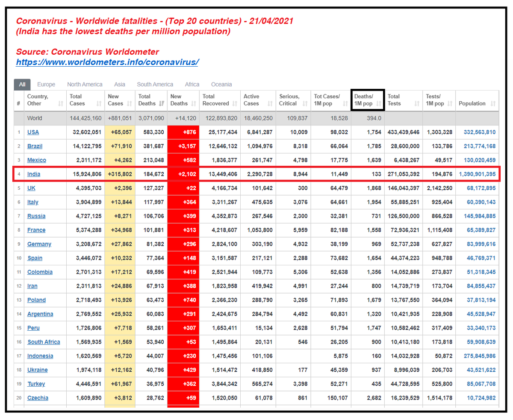The width and height of the screenshot is (513, 420).
Task: Sort by Serious, Critical column arrows
Action: (305, 104)
